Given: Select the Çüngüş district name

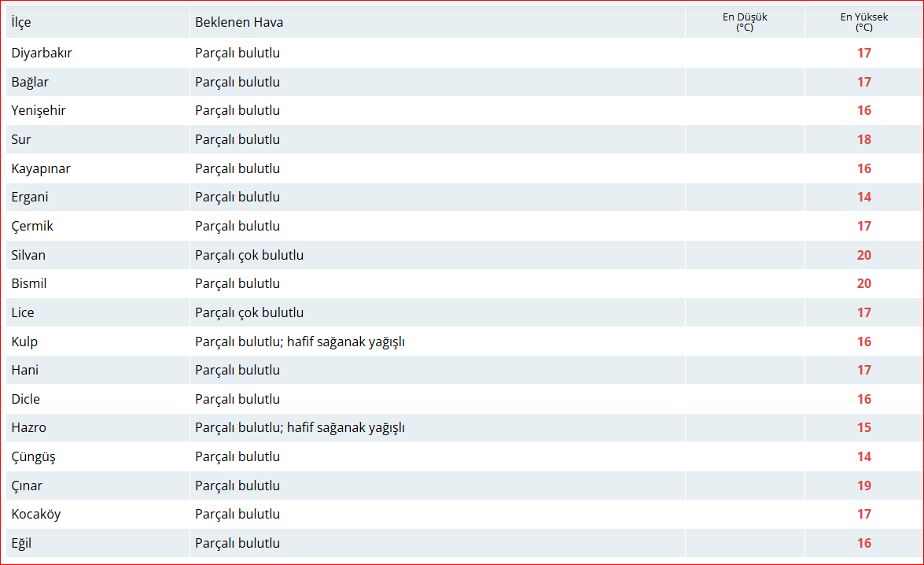Looking at the screenshot, I should click(x=33, y=457).
